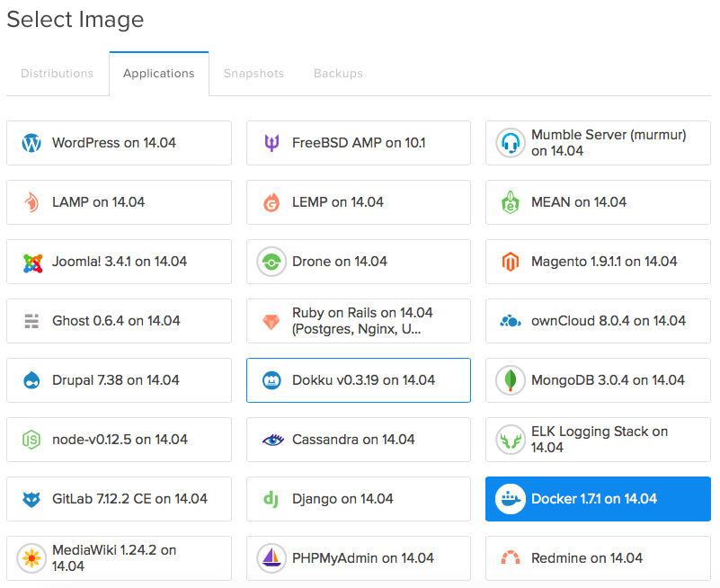Click the MongoDB leaf icon
This screenshot has height=588, width=720.
coord(511,380)
